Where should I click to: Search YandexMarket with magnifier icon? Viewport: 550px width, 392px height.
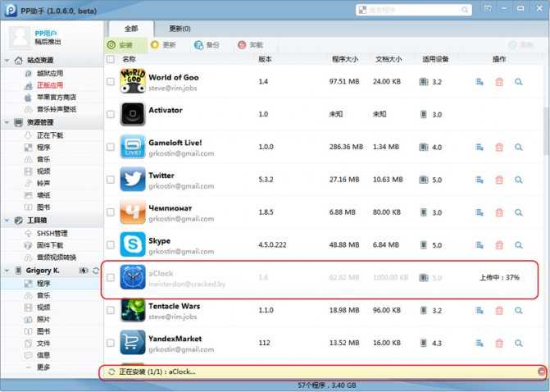coord(518,343)
